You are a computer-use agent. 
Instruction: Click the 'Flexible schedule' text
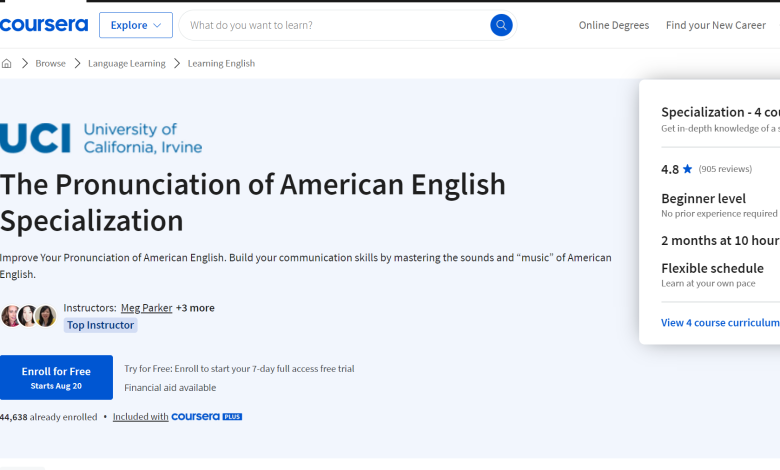712,269
